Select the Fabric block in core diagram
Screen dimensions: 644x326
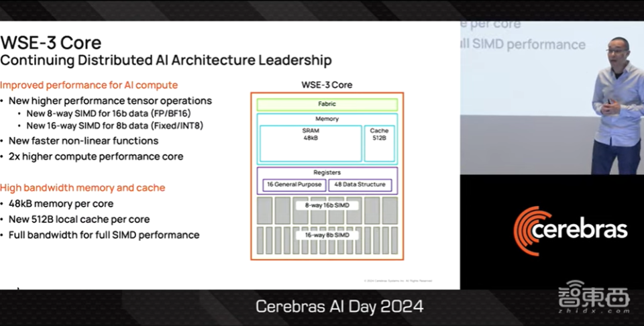[x=327, y=104]
